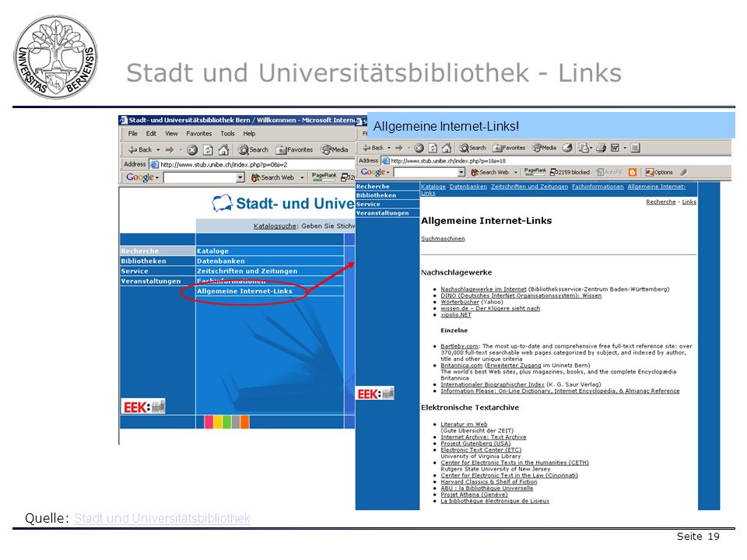Select Datenbanken in left page menu
Screen dimensions: 747x560
pos(220,261)
